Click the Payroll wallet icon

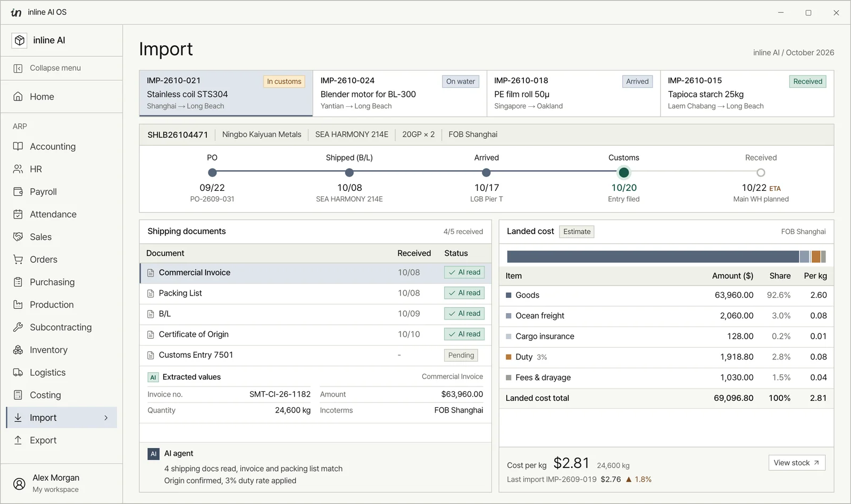[18, 191]
